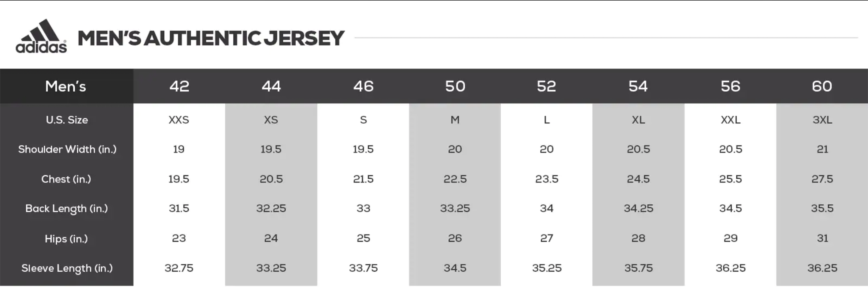
Task: Click back length value 32.25
Action: (271, 209)
